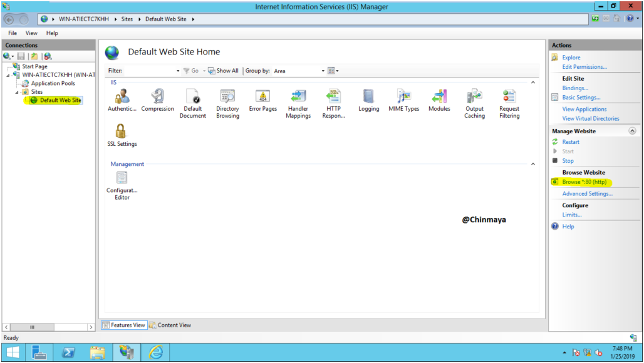Open the Limits configure link
Screen dimensions: 644x363
[572, 215]
